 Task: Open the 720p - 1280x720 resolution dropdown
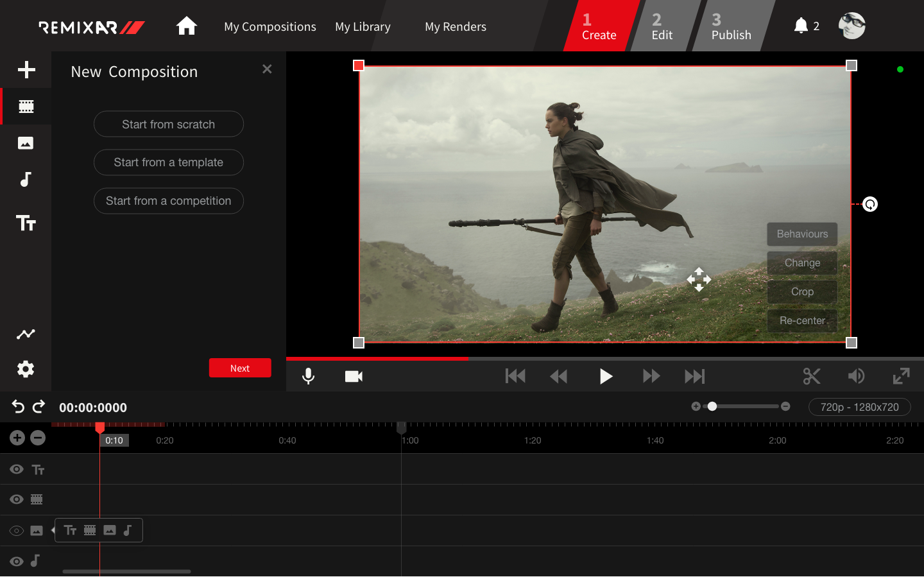pyautogui.click(x=859, y=407)
